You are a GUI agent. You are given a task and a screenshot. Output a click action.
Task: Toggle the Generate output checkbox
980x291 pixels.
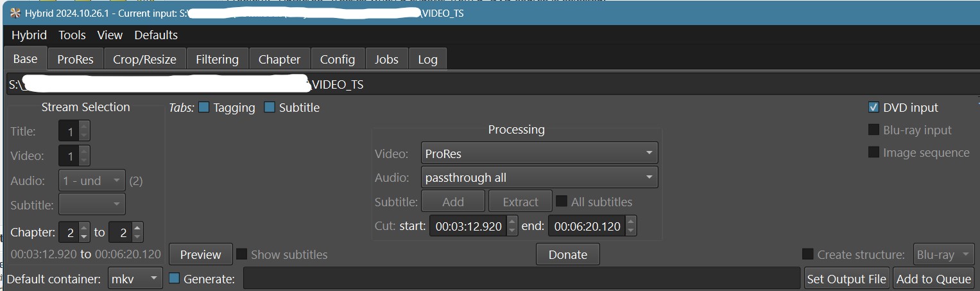coord(174,279)
